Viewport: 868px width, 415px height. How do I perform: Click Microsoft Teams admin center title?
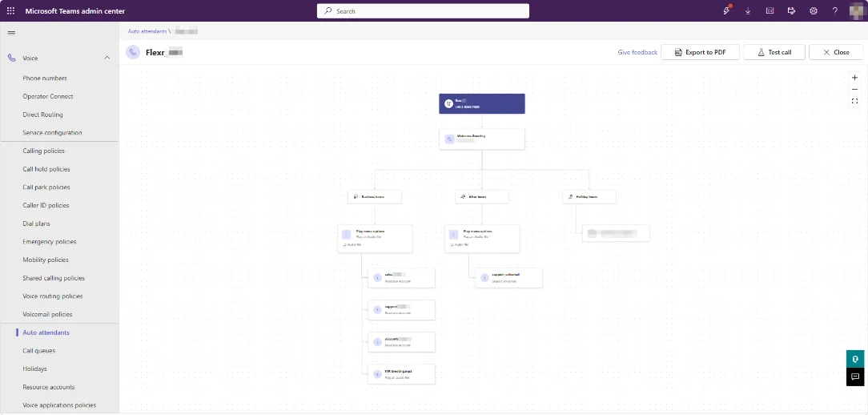click(75, 11)
